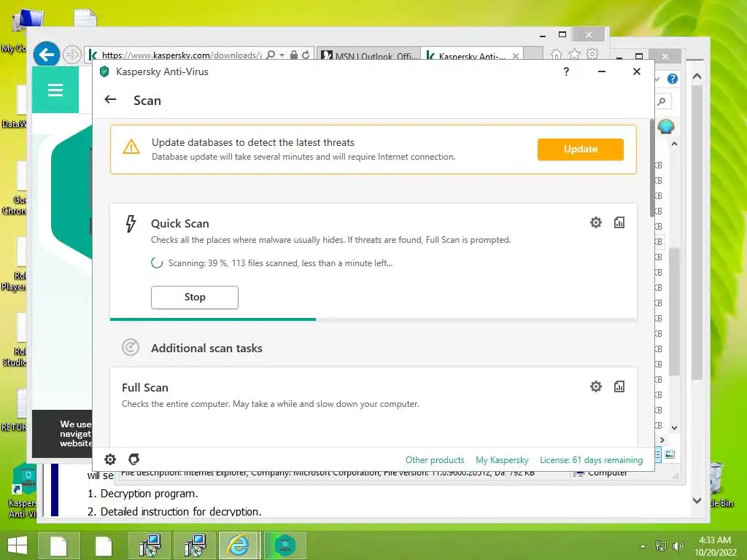Image resolution: width=747 pixels, height=560 pixels.
Task: Open the address bar dropdown arrow
Action: [282, 55]
